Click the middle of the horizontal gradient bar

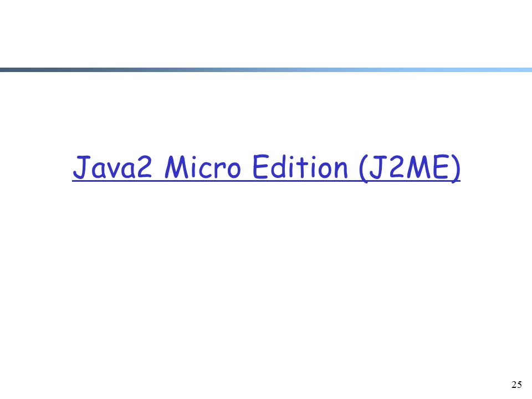266,70
